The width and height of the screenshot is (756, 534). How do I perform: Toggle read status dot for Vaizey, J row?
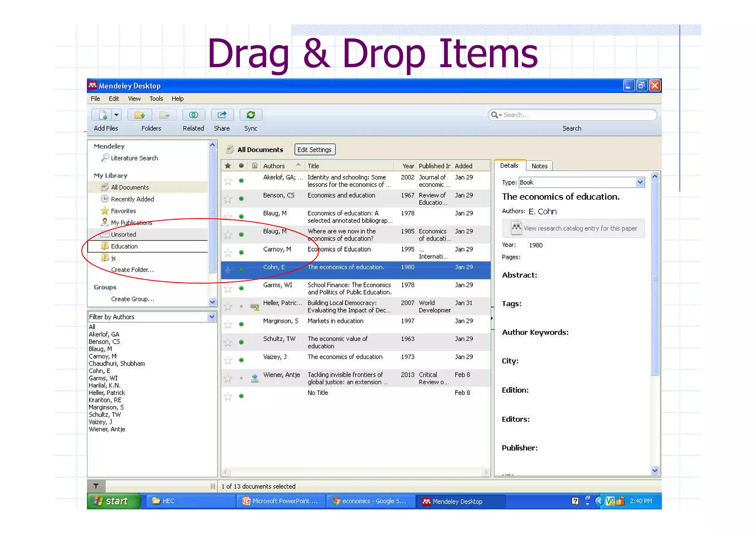click(241, 360)
